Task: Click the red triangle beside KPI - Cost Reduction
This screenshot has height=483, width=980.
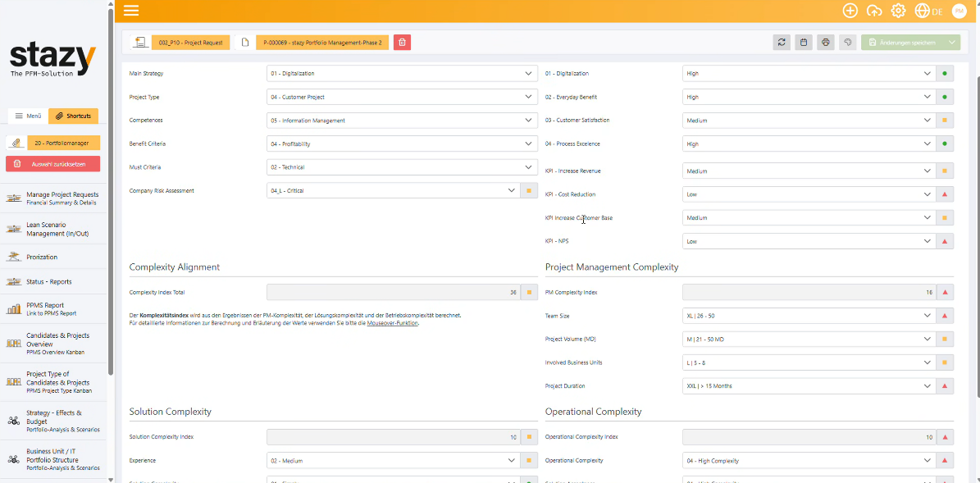Action: pyautogui.click(x=945, y=194)
